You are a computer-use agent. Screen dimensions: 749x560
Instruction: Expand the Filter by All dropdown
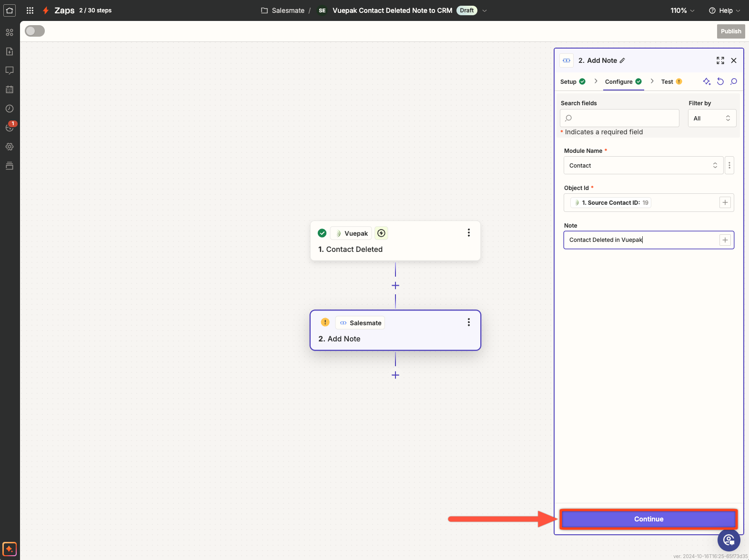pos(712,118)
